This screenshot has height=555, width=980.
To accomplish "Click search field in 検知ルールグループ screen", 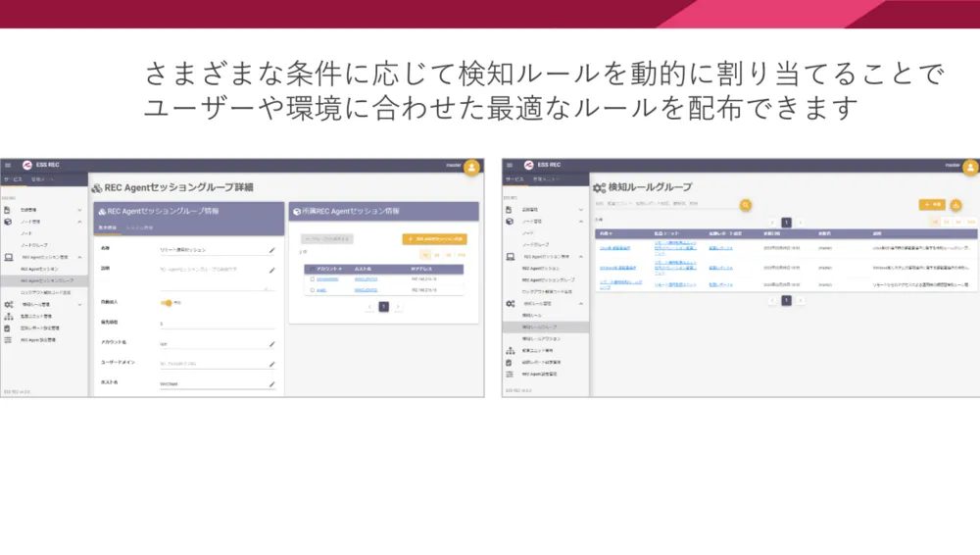I will [665, 204].
